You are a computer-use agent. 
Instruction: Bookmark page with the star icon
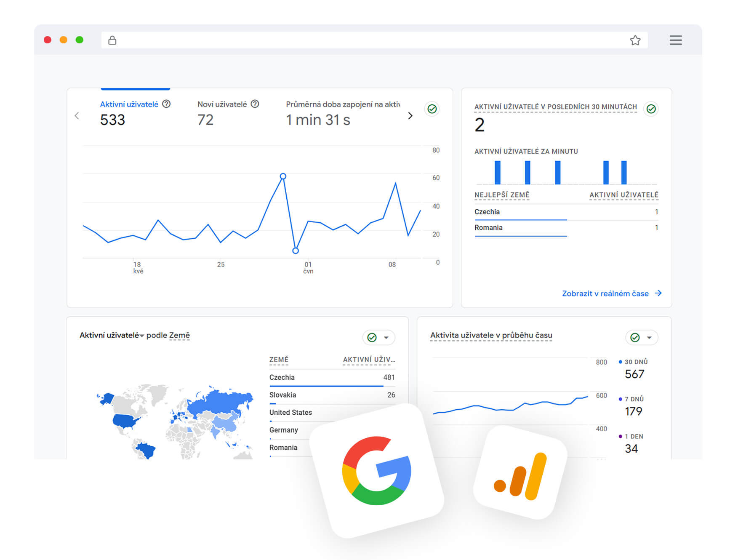pos(635,40)
